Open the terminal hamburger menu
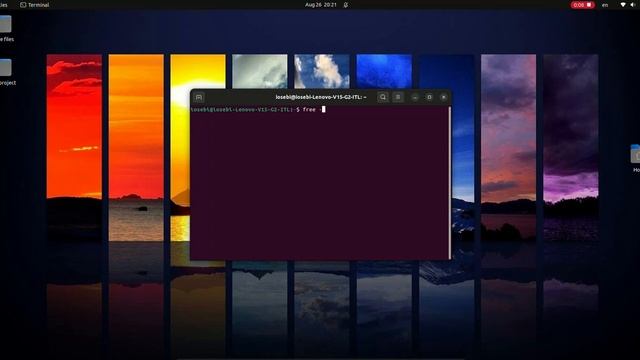 398,97
